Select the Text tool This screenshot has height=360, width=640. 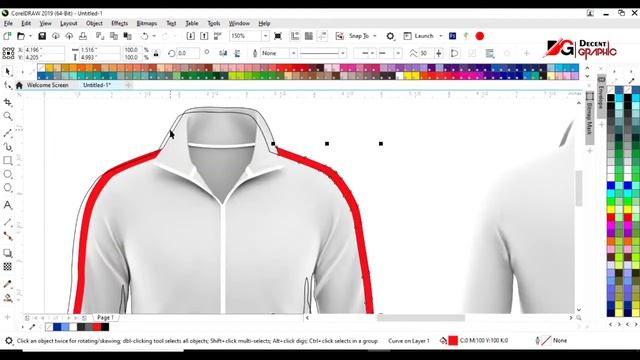click(7, 205)
